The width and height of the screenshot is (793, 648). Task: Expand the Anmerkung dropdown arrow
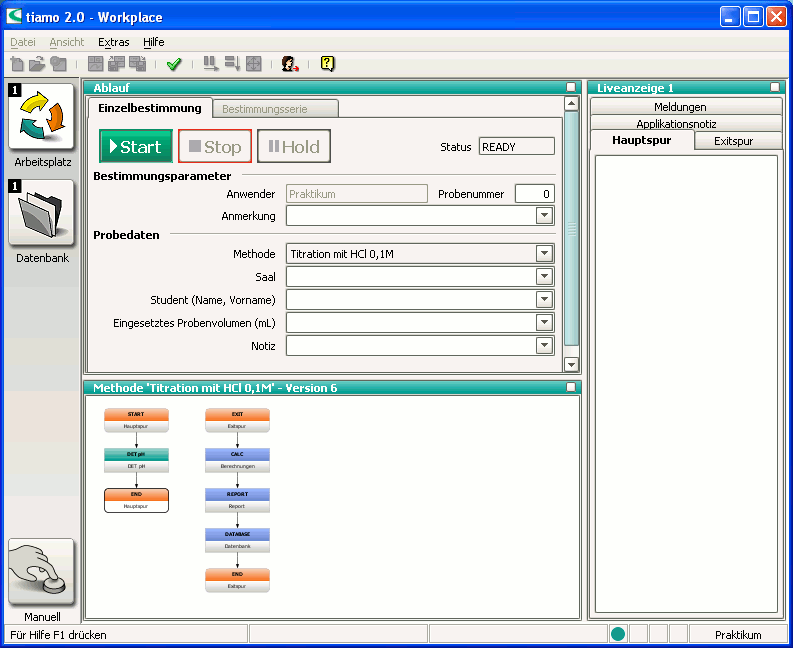tap(544, 215)
